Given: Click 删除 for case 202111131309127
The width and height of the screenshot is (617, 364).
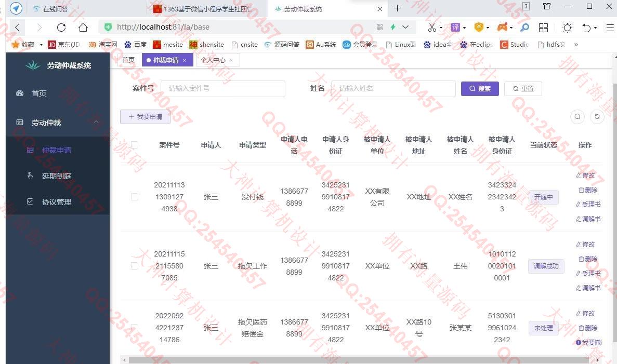Looking at the screenshot, I should 588,190.
